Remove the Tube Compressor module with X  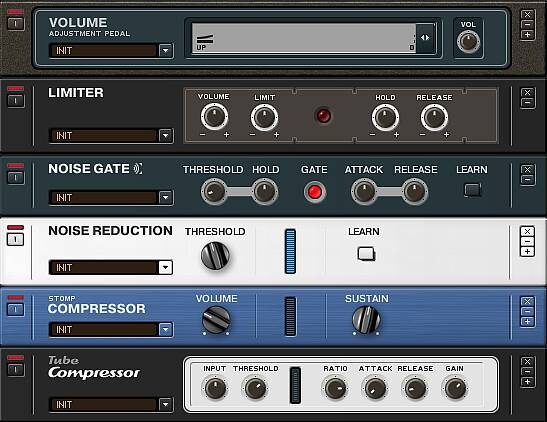click(527, 362)
